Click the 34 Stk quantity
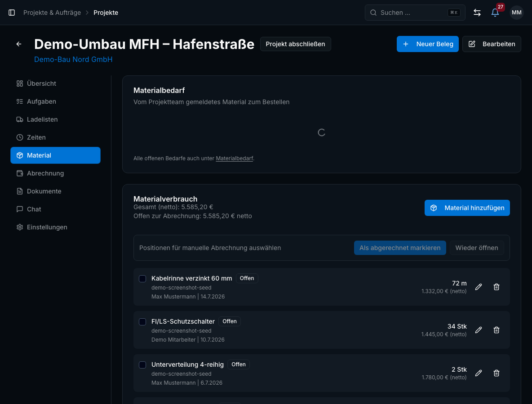 (x=457, y=326)
